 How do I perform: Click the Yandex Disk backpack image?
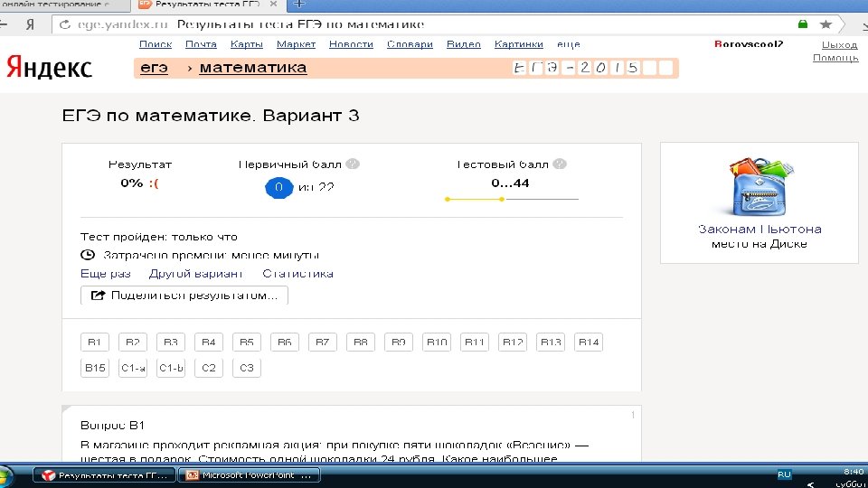pyautogui.click(x=759, y=187)
